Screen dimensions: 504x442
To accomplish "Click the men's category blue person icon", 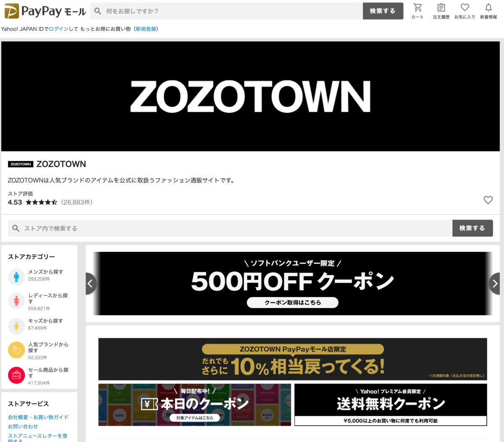I will click(x=16, y=277).
